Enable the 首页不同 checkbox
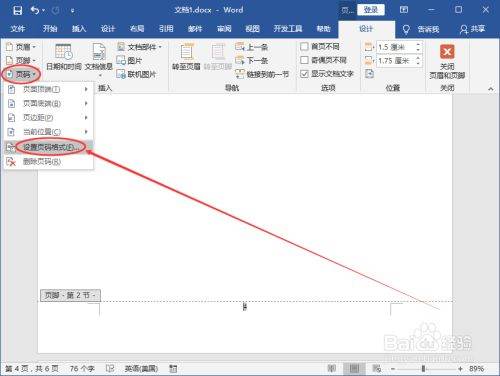Viewport: 500px width, 376px height. (304, 47)
